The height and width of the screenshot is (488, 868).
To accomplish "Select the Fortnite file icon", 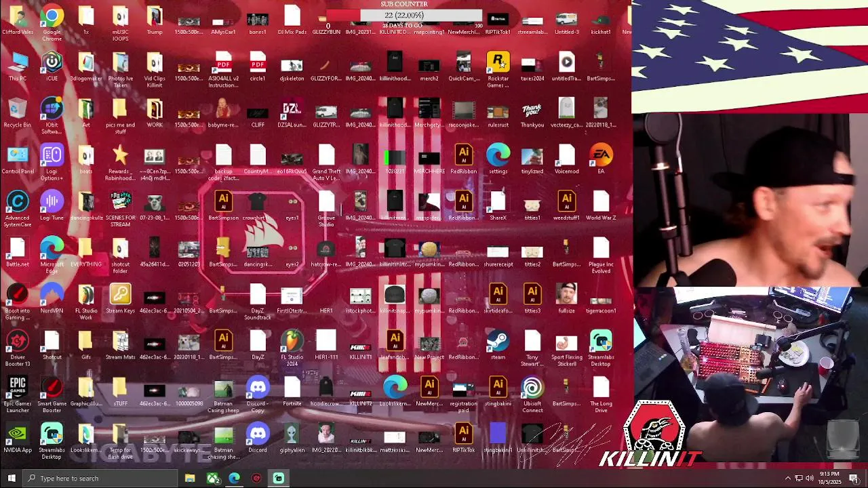I will (292, 392).
